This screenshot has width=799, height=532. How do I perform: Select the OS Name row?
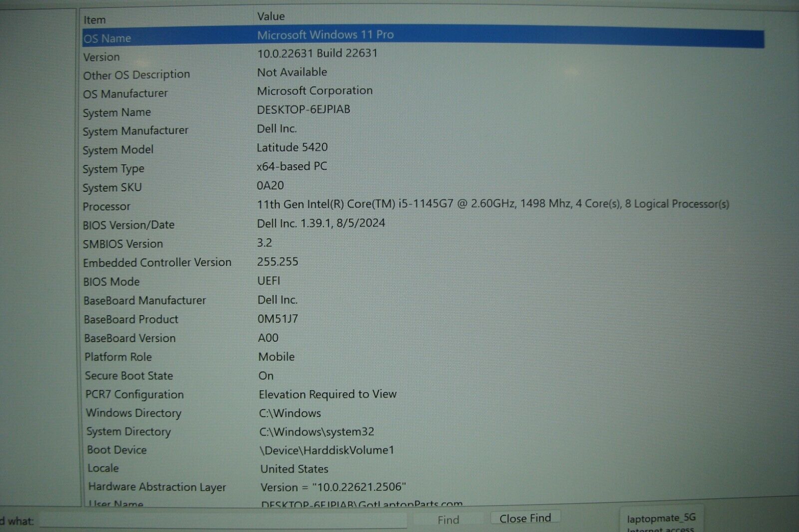pos(423,37)
